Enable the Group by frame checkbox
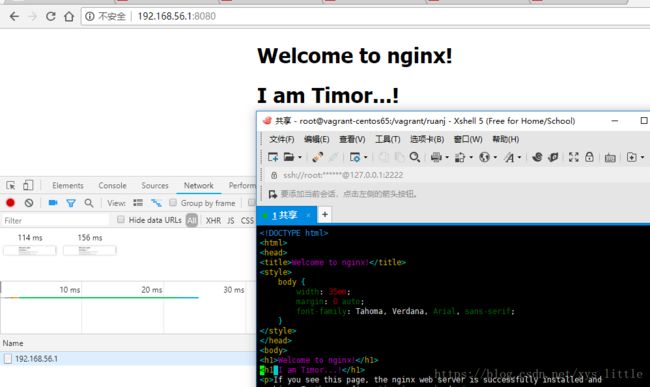Viewport: 650px width, 387px height. pyautogui.click(x=173, y=203)
